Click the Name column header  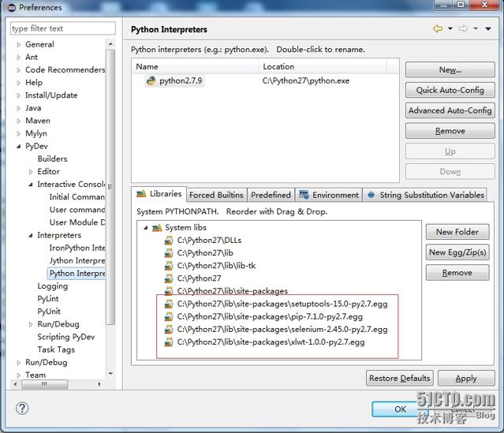point(196,67)
